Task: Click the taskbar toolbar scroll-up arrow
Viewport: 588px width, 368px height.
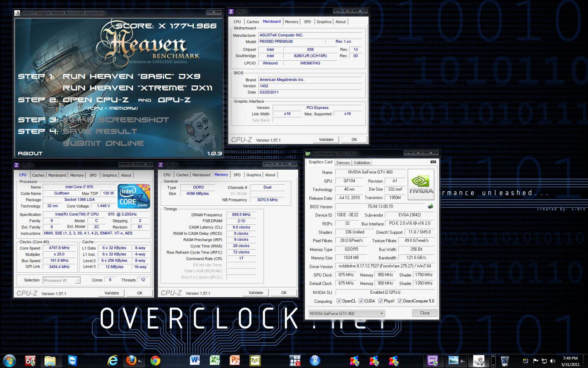Action: tap(493, 356)
